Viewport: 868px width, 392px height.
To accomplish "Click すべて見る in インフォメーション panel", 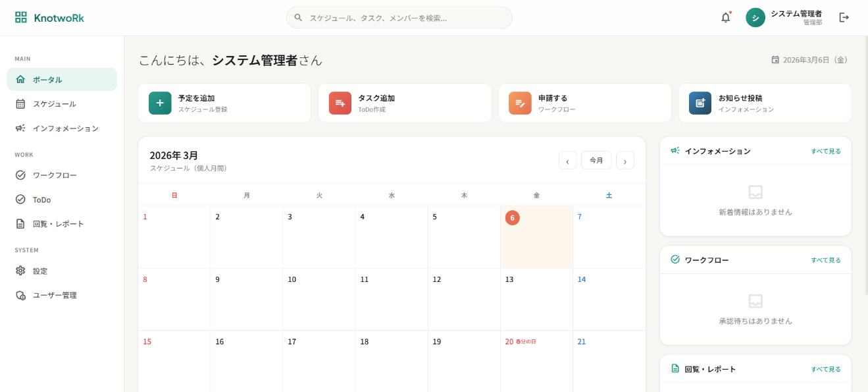I will coord(826,151).
